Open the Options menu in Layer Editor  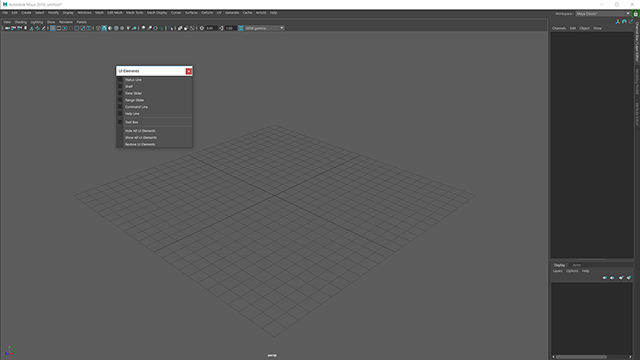click(572, 271)
